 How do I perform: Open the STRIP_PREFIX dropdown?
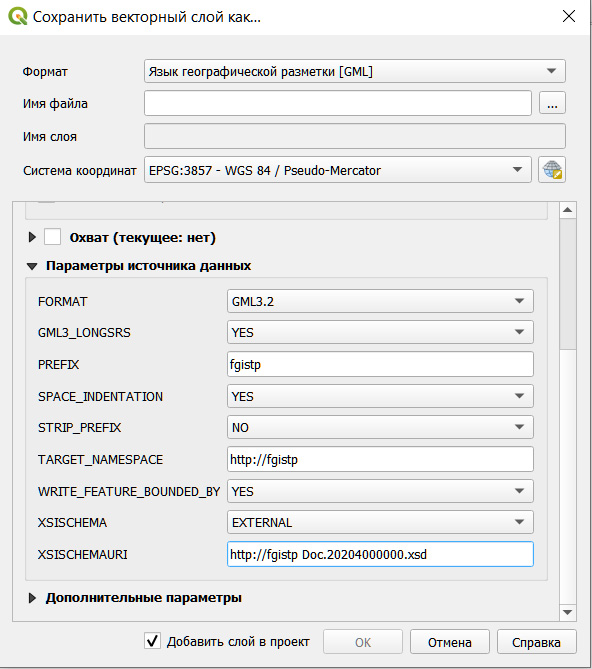[380, 427]
